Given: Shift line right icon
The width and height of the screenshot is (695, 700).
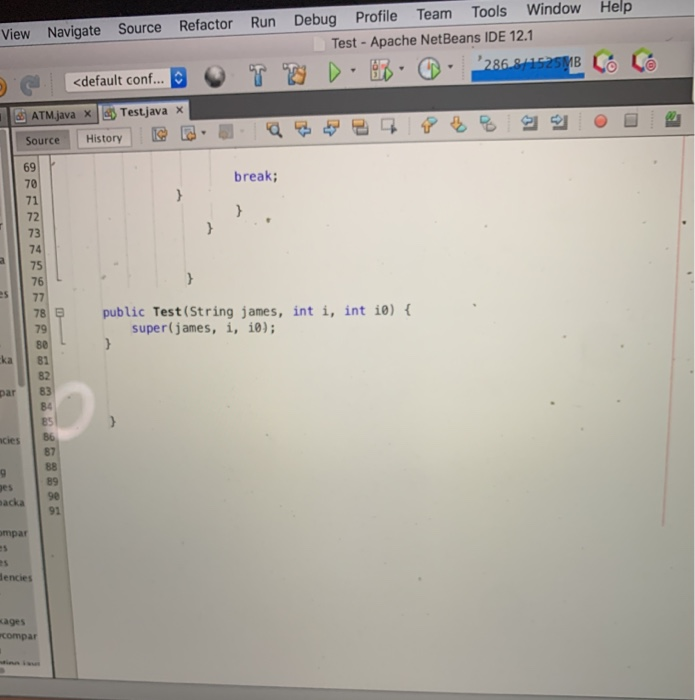Looking at the screenshot, I should click(x=559, y=121).
